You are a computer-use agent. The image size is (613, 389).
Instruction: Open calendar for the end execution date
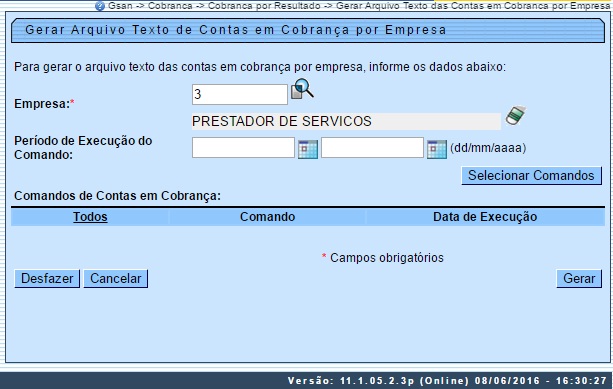click(x=437, y=149)
